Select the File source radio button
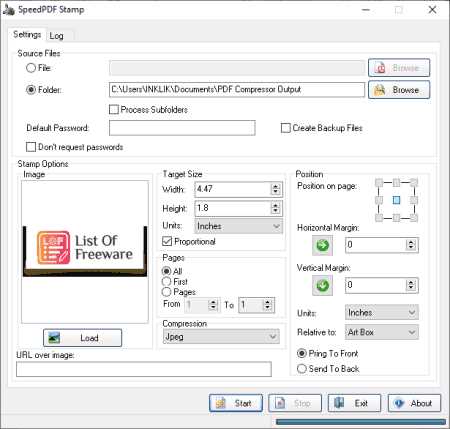Screen dimensions: 450x429 [x=31, y=68]
